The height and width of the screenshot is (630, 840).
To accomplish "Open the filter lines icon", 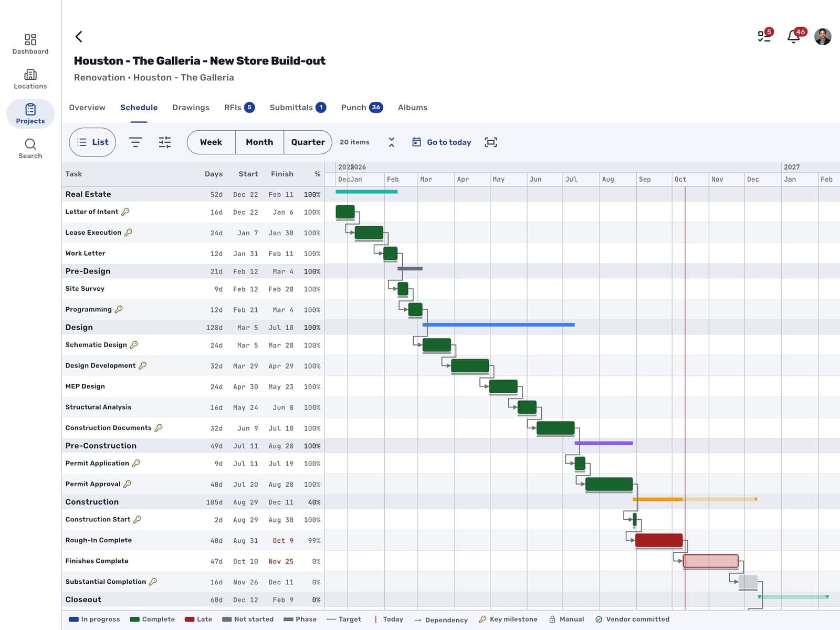I will coord(135,142).
